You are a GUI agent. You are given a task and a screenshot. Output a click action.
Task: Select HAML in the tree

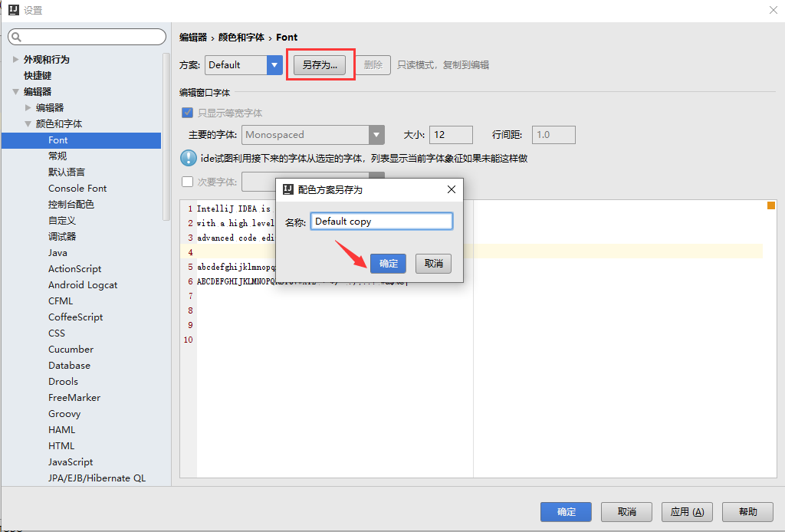click(61, 429)
